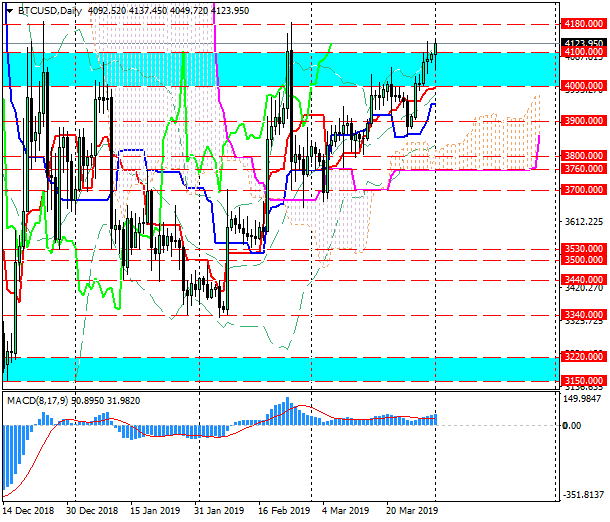Click the 3220.000 price level tag
The width and height of the screenshot is (610, 522).
581,356
